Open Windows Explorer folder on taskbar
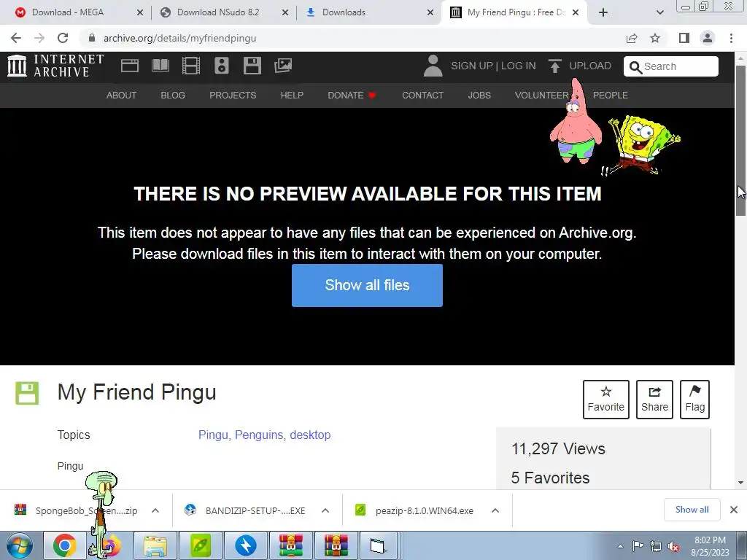This screenshot has width=747, height=560. (155, 545)
